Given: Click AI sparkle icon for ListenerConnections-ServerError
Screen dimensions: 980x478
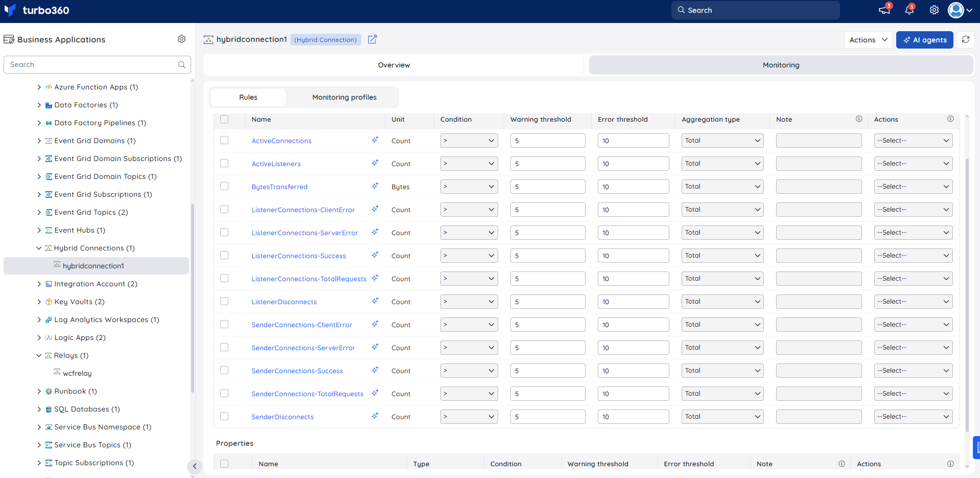Looking at the screenshot, I should 375,232.
